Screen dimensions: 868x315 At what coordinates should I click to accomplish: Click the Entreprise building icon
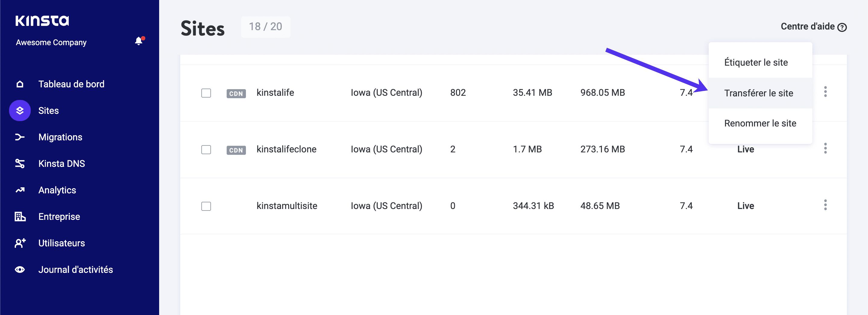point(20,217)
